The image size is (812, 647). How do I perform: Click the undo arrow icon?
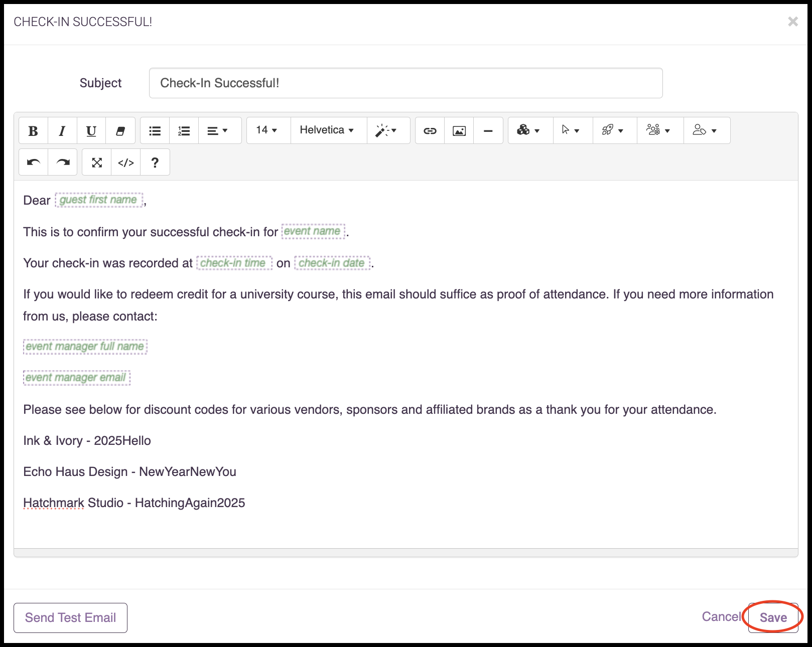[x=34, y=162]
